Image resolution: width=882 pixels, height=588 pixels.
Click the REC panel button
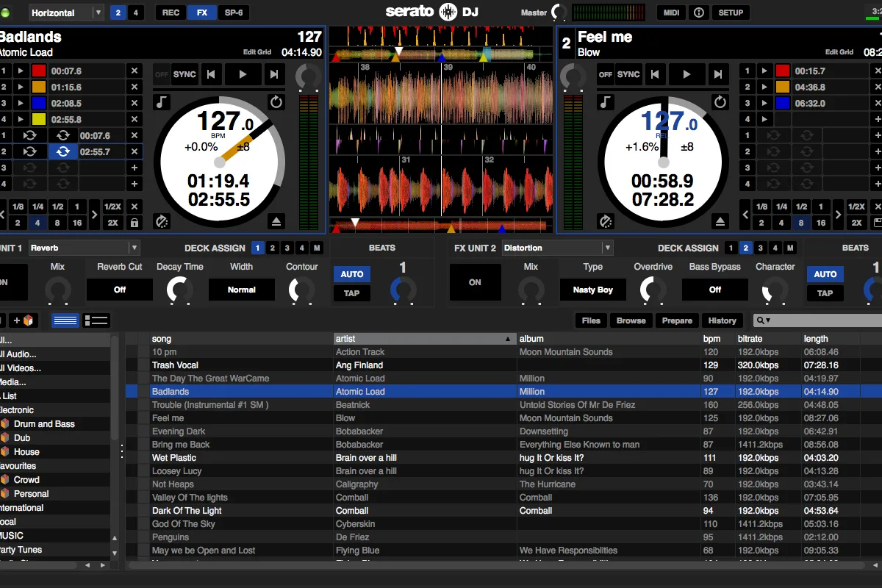point(171,12)
